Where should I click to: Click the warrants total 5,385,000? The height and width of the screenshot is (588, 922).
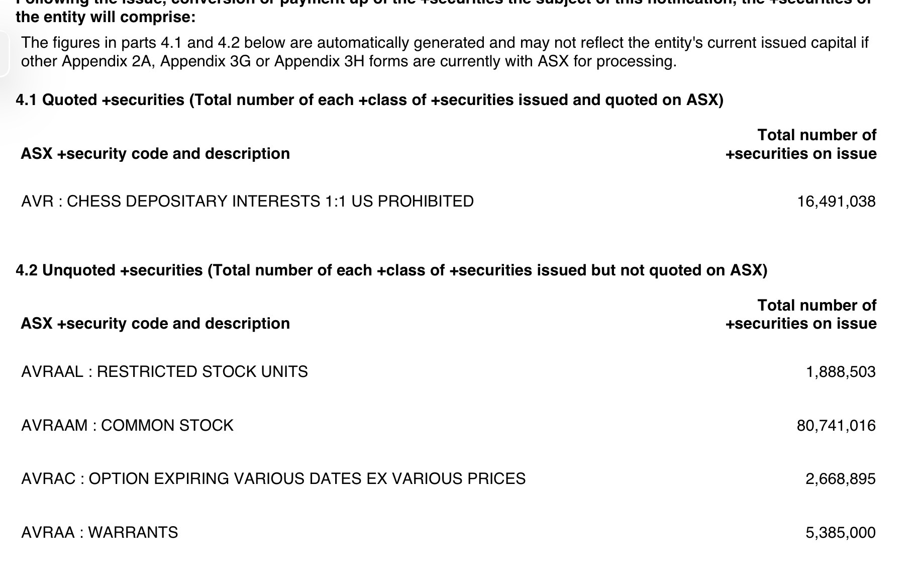[x=840, y=533]
